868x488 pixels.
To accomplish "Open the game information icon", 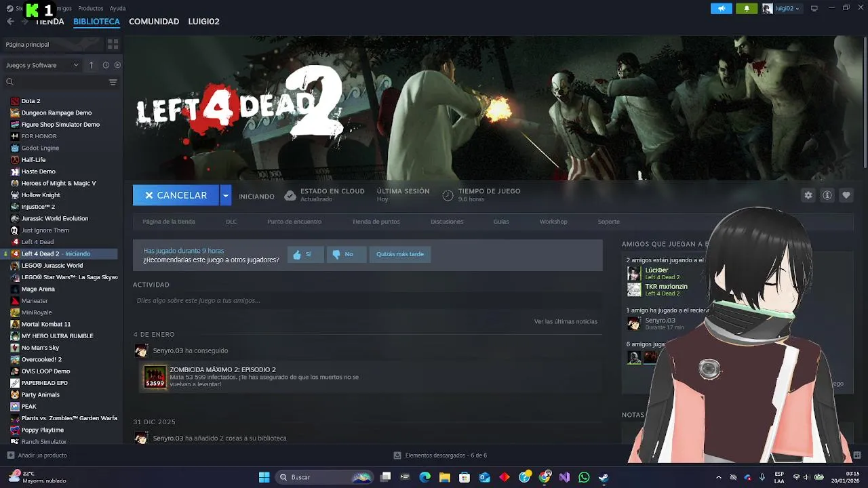I will coord(827,195).
